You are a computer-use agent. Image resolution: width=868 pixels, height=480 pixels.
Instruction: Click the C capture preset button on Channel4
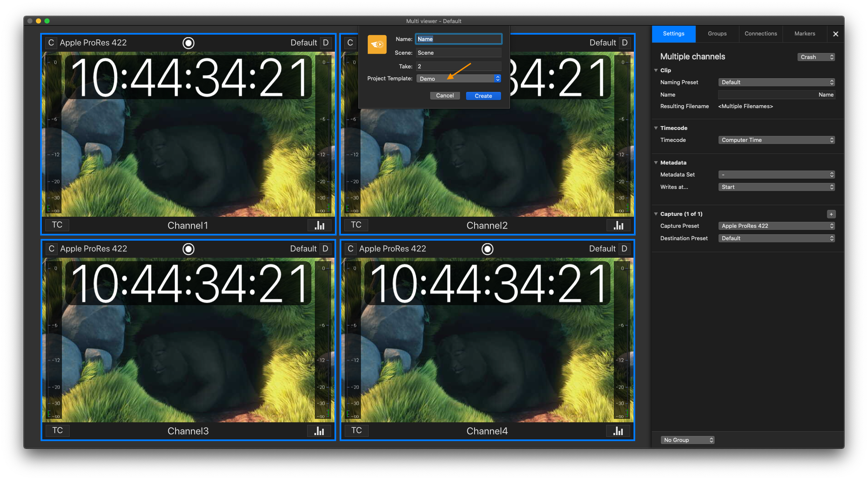point(351,249)
